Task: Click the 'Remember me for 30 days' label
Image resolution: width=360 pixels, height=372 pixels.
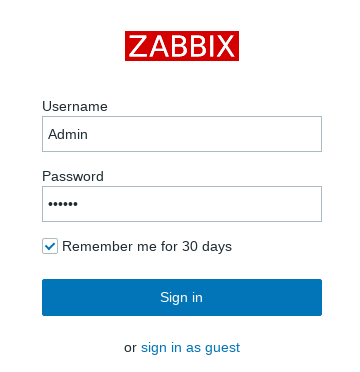Action: [x=147, y=247]
